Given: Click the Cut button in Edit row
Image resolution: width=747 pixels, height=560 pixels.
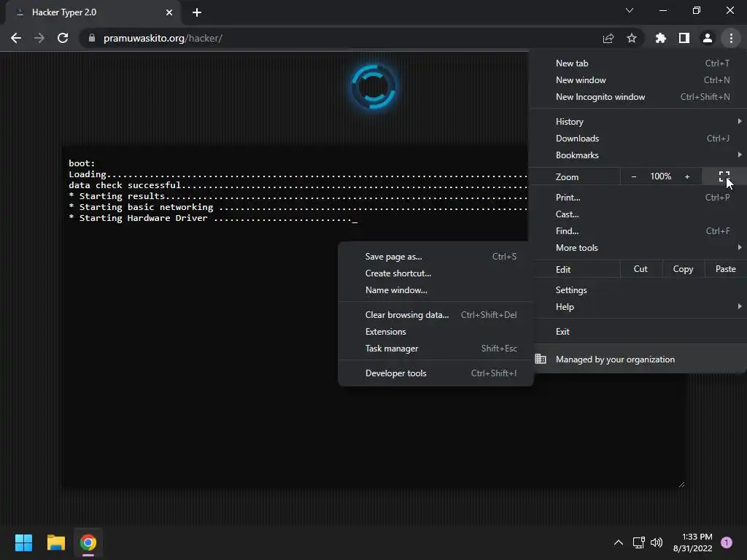Looking at the screenshot, I should tap(640, 269).
